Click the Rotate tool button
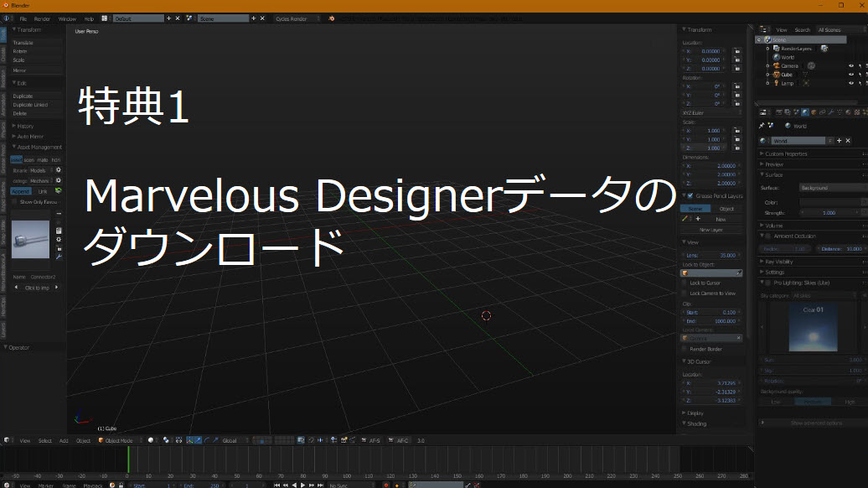868x488 pixels. point(37,51)
